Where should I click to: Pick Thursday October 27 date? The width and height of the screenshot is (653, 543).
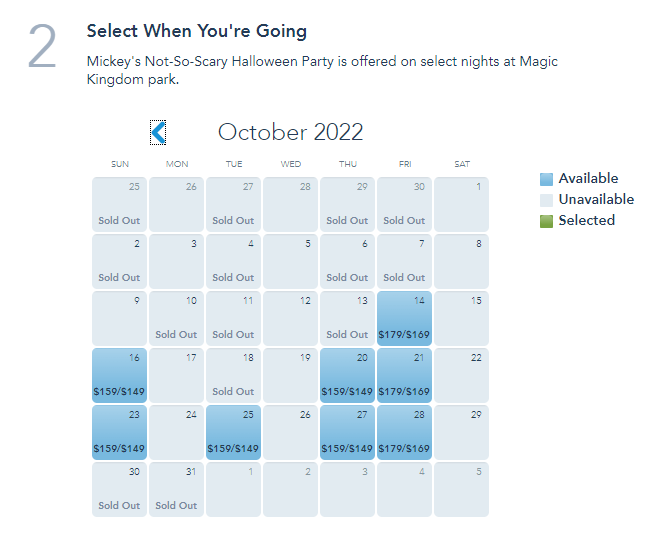point(347,433)
